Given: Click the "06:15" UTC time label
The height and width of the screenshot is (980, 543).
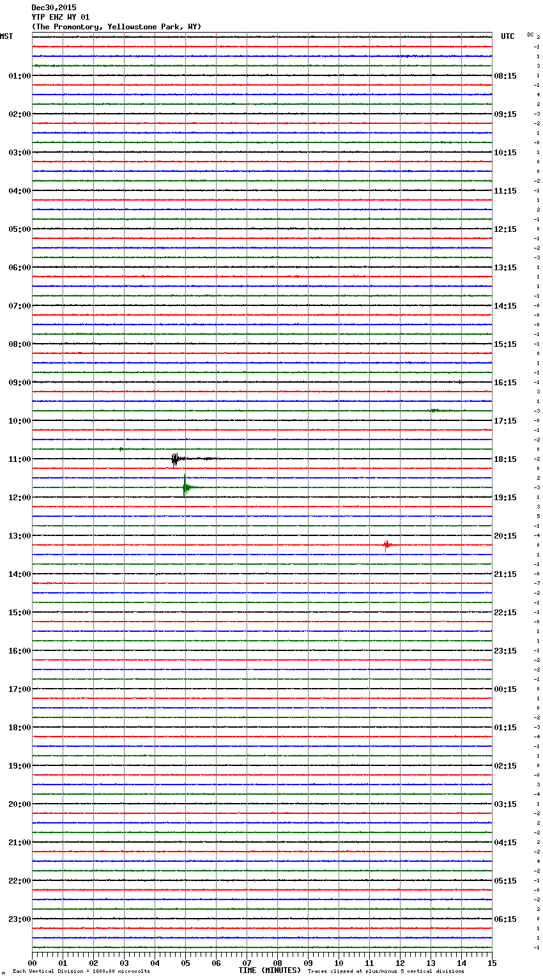Looking at the screenshot, I should [x=505, y=919].
